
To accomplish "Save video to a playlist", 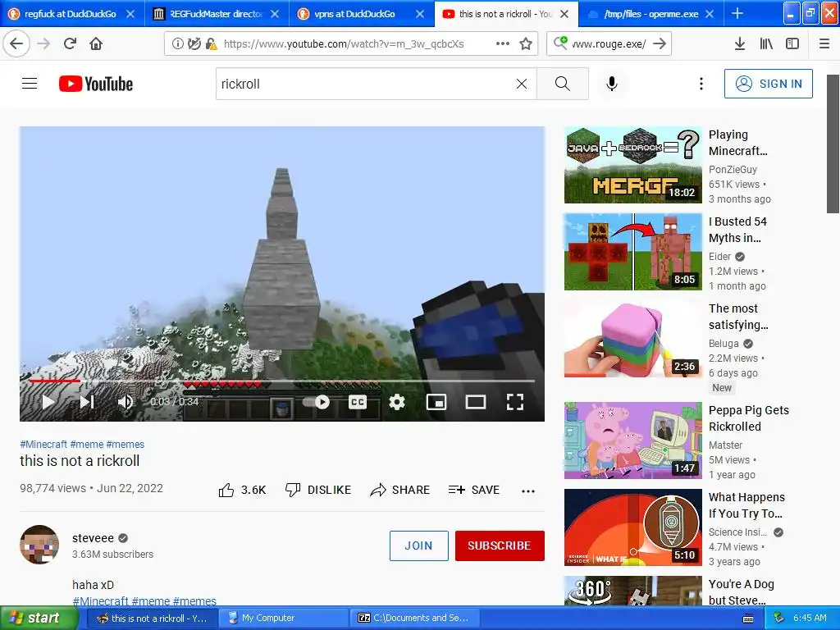I will coord(473,490).
